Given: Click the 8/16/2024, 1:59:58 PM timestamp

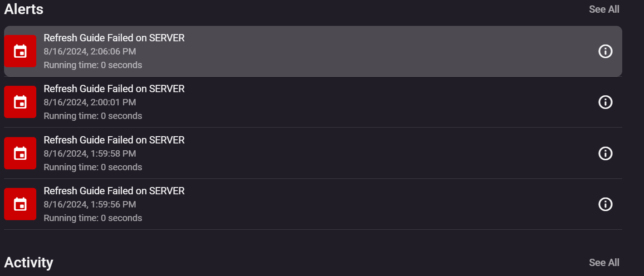Looking at the screenshot, I should point(90,153).
